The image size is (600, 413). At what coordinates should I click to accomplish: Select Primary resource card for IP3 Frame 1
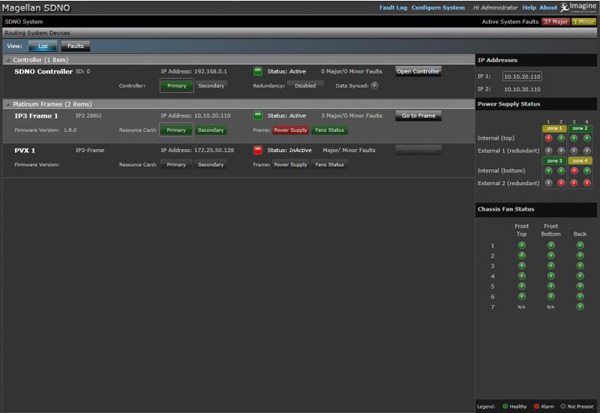[x=176, y=130]
